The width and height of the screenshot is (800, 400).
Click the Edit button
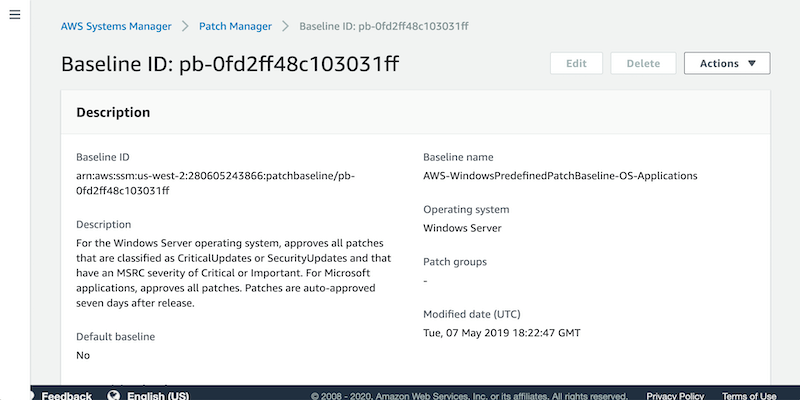pos(577,63)
